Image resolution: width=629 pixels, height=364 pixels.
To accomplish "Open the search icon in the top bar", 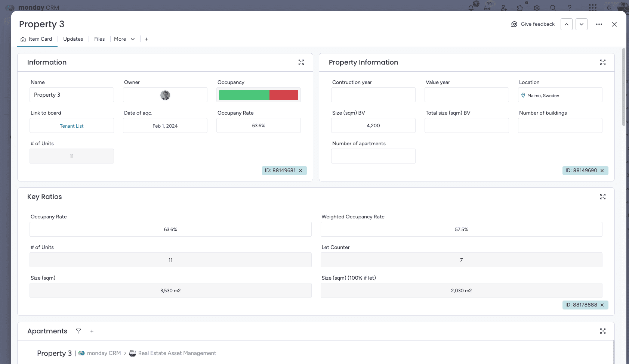I will (553, 7).
